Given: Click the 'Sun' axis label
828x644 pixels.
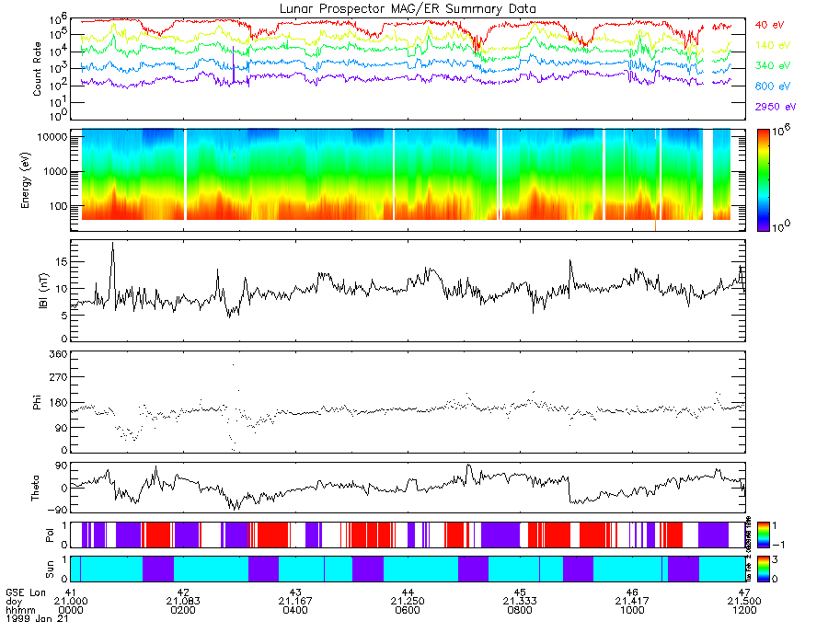Looking at the screenshot, I should (x=50, y=569).
